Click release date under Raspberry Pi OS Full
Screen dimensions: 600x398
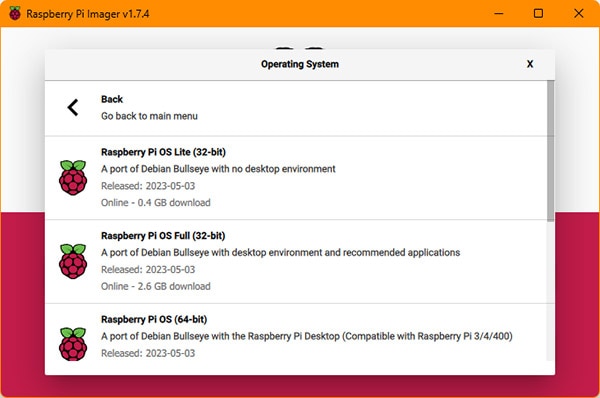point(148,269)
